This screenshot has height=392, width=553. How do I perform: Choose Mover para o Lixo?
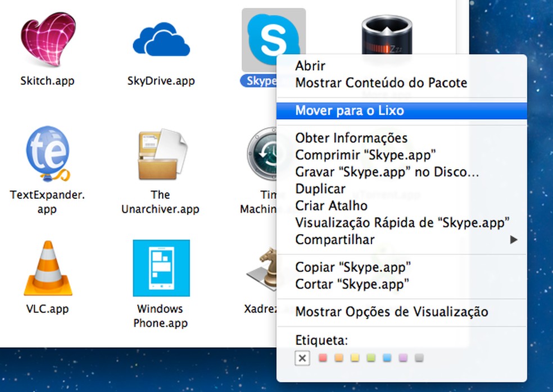(402, 111)
